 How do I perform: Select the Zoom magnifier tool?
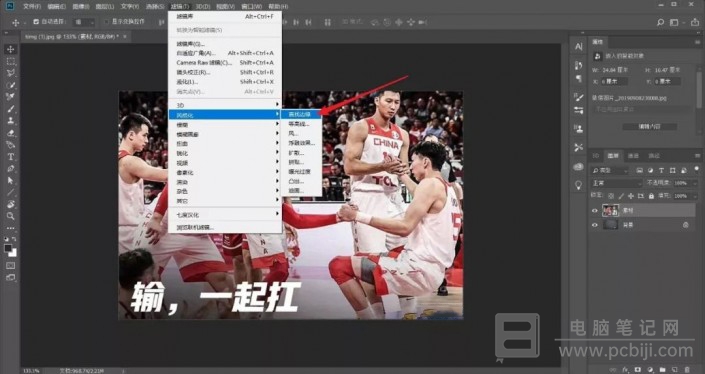11,216
